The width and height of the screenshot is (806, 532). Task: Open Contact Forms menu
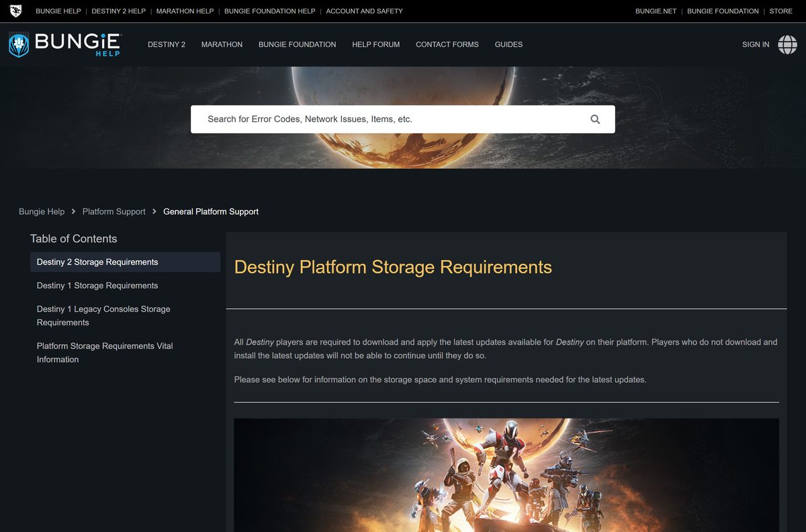click(447, 44)
